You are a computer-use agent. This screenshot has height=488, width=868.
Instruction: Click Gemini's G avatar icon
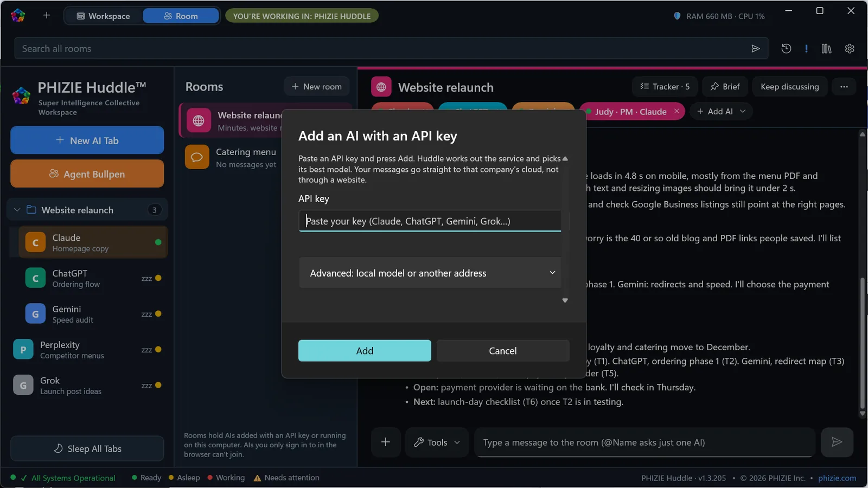[x=35, y=314]
